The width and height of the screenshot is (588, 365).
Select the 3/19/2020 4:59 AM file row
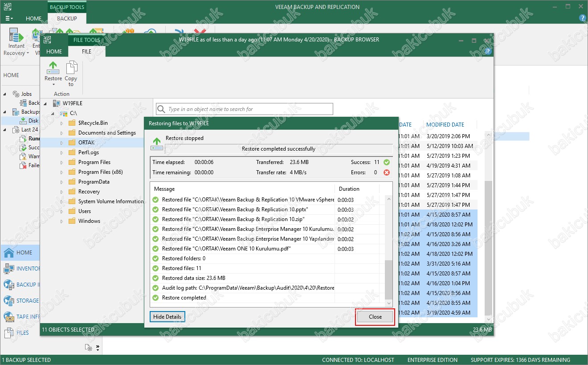(439, 313)
